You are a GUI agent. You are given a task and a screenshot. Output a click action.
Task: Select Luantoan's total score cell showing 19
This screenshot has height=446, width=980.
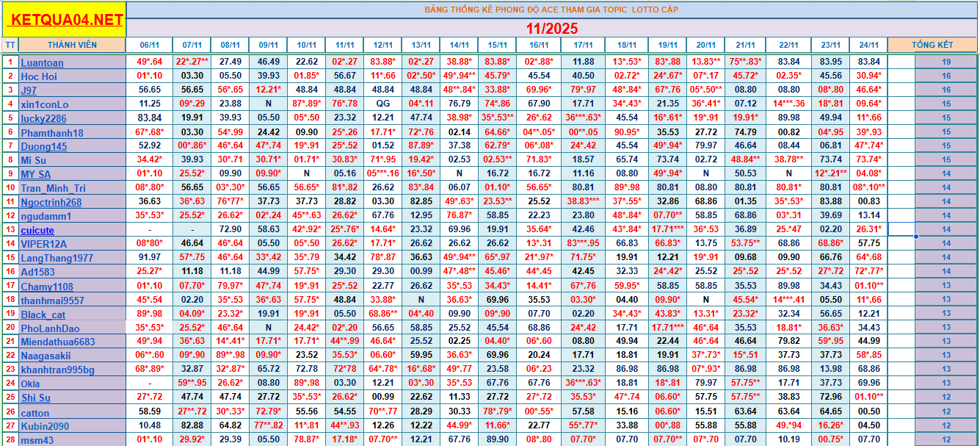[945, 62]
